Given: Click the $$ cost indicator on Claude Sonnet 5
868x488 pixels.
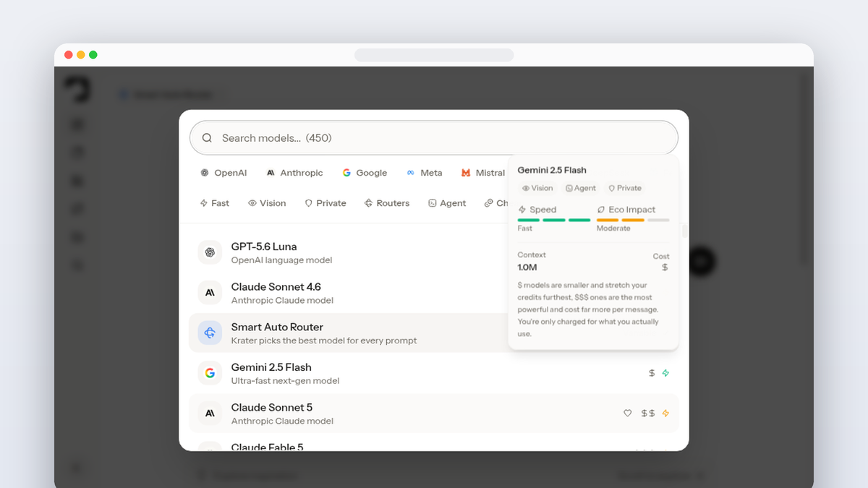Looking at the screenshot, I should click(648, 414).
